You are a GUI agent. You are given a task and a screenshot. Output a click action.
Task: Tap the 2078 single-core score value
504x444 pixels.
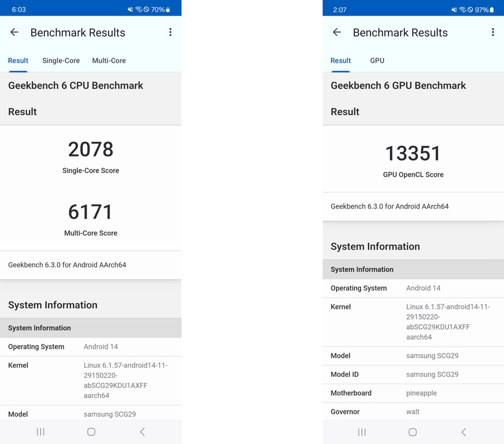(91, 150)
